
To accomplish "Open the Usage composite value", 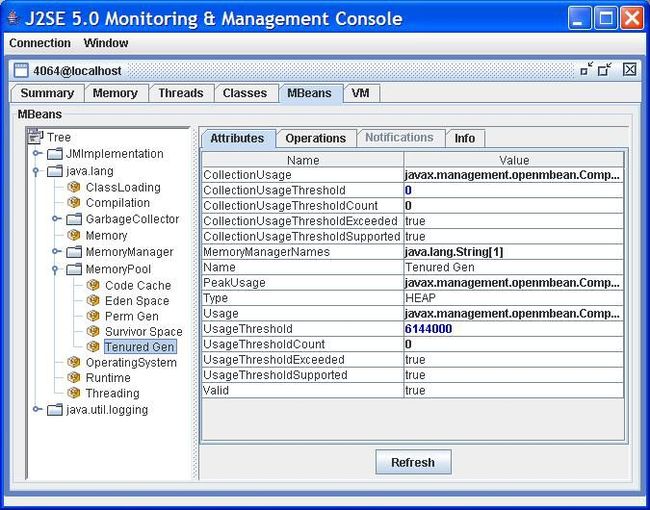I will (514, 313).
